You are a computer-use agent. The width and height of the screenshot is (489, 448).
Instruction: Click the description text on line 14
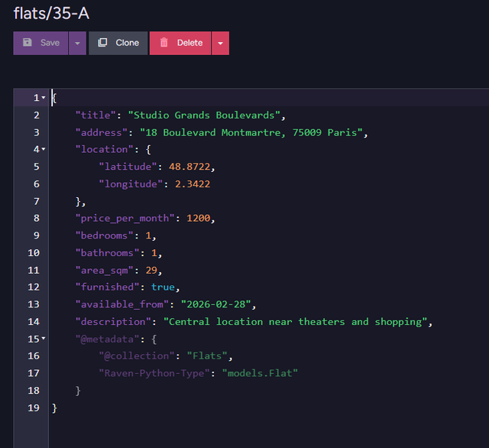pos(298,322)
